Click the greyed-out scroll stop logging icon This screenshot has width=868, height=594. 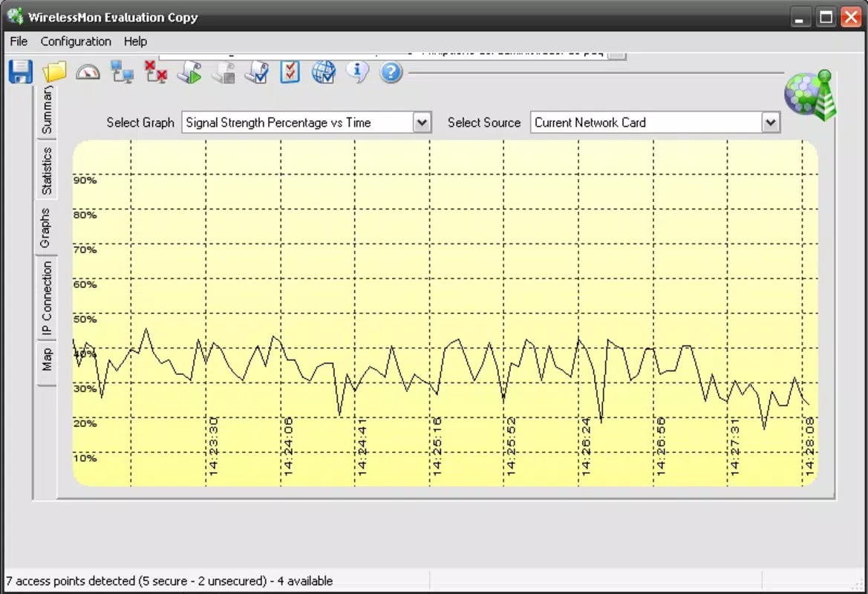click(x=223, y=72)
